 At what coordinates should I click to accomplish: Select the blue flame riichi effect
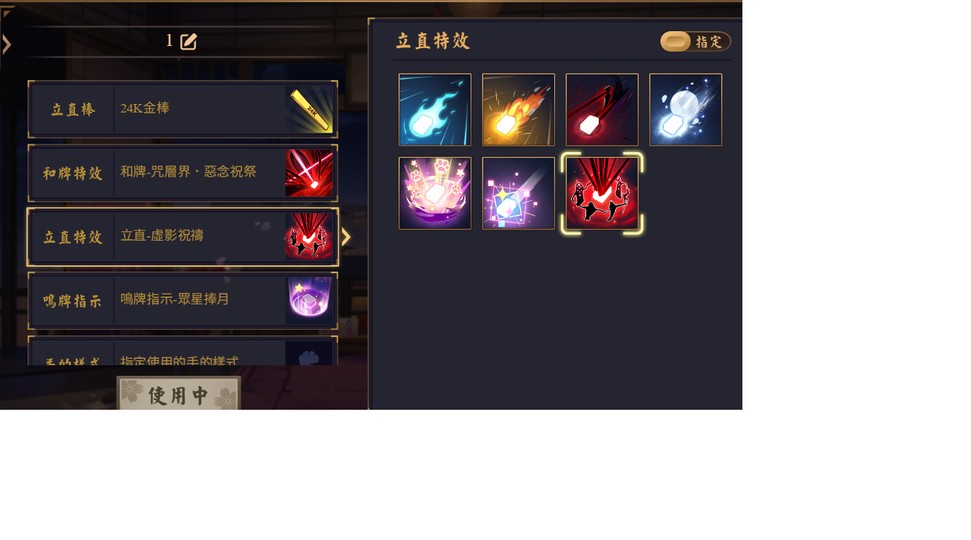435,110
